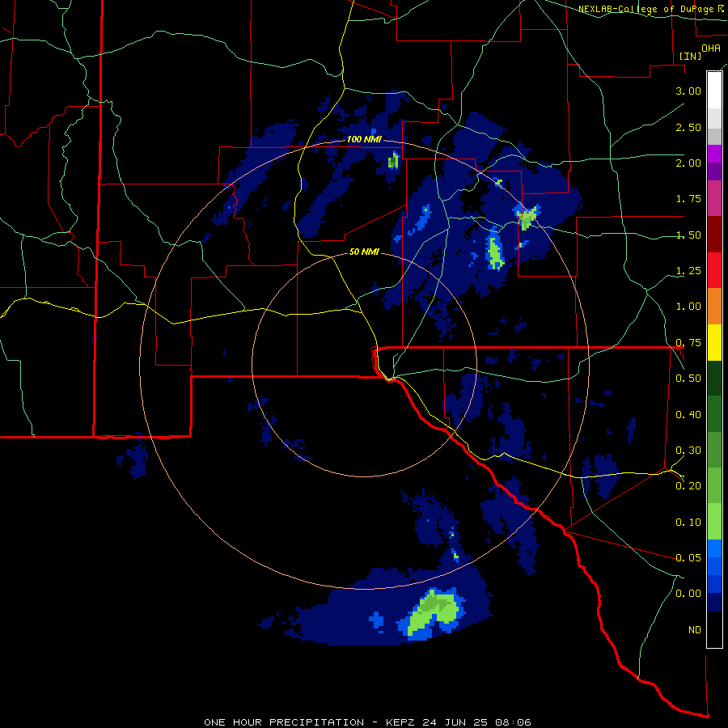Click the 1.75 legend value

tap(688, 199)
